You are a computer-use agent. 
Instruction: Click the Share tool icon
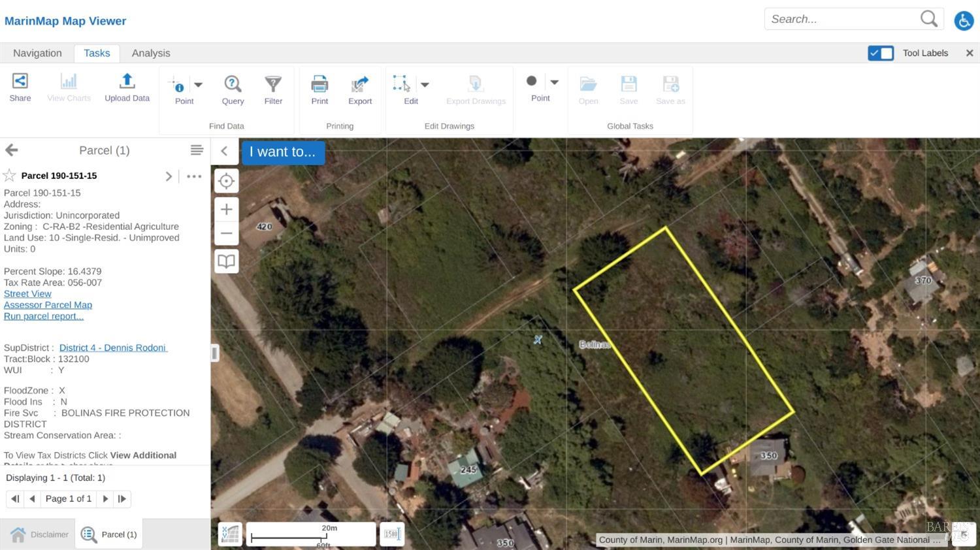(x=20, y=82)
